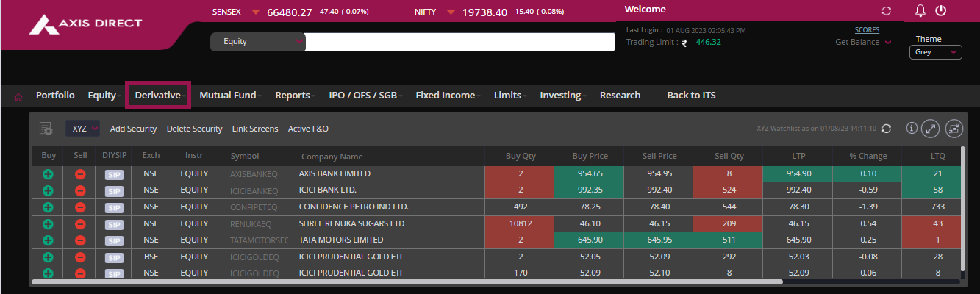The height and width of the screenshot is (294, 980).
Task: Click Buy Qty 10812 cell
Action: click(x=519, y=223)
